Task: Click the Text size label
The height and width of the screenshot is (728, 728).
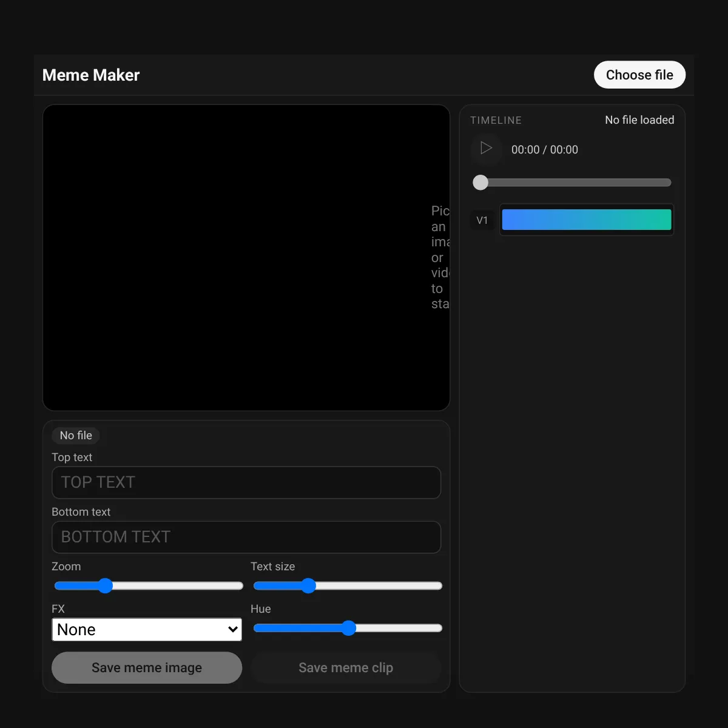Action: click(x=272, y=567)
